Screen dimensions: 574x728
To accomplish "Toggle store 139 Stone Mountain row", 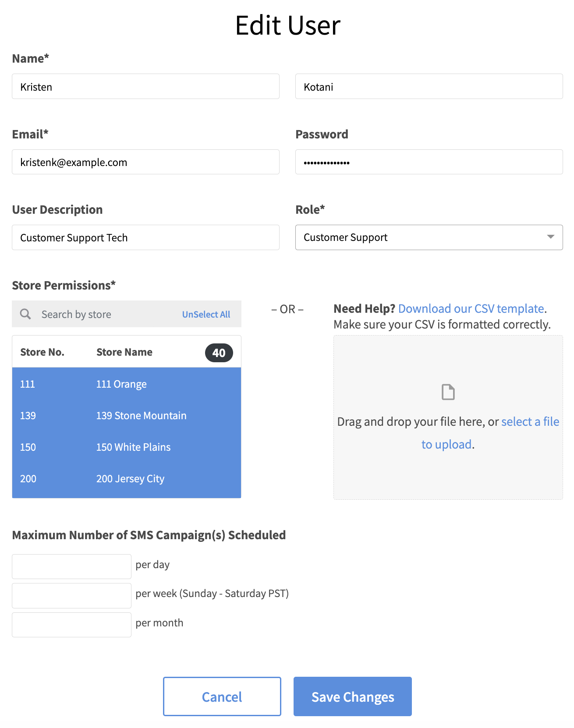I will (x=126, y=416).
